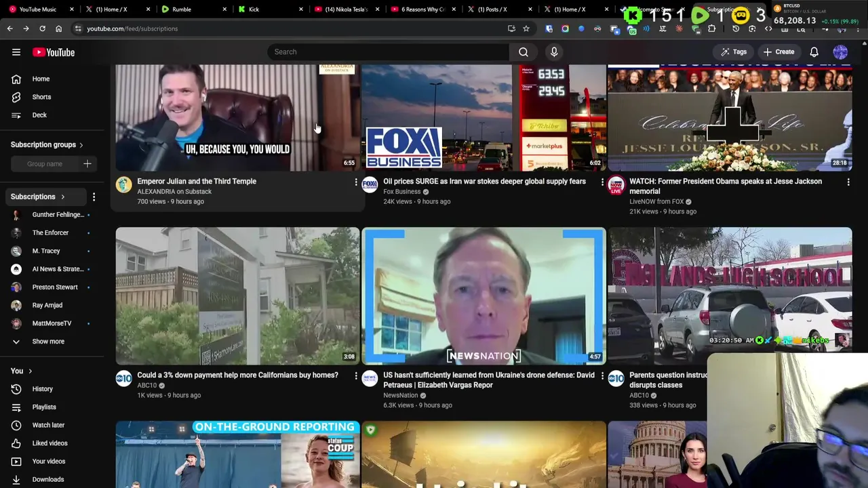Switch to the 6 Reasons Why browser tab

[x=422, y=9]
